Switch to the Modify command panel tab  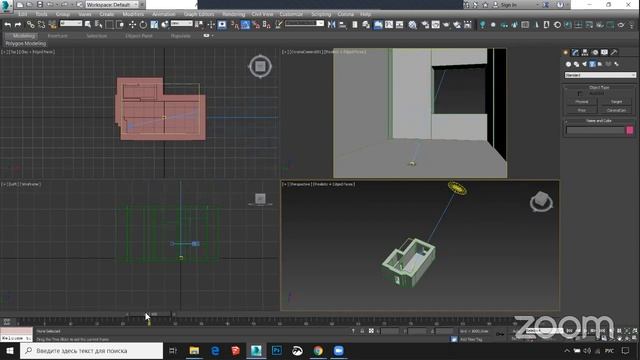point(575,52)
